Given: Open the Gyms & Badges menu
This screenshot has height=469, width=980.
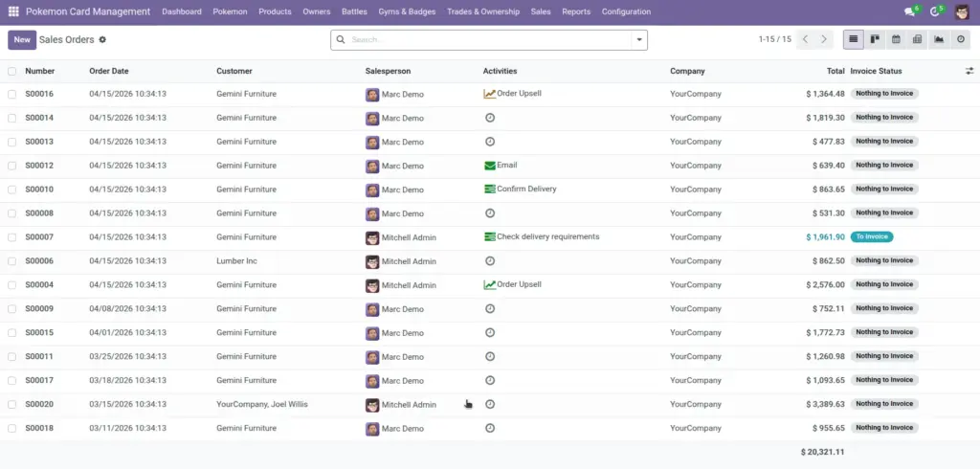Looking at the screenshot, I should (x=407, y=11).
